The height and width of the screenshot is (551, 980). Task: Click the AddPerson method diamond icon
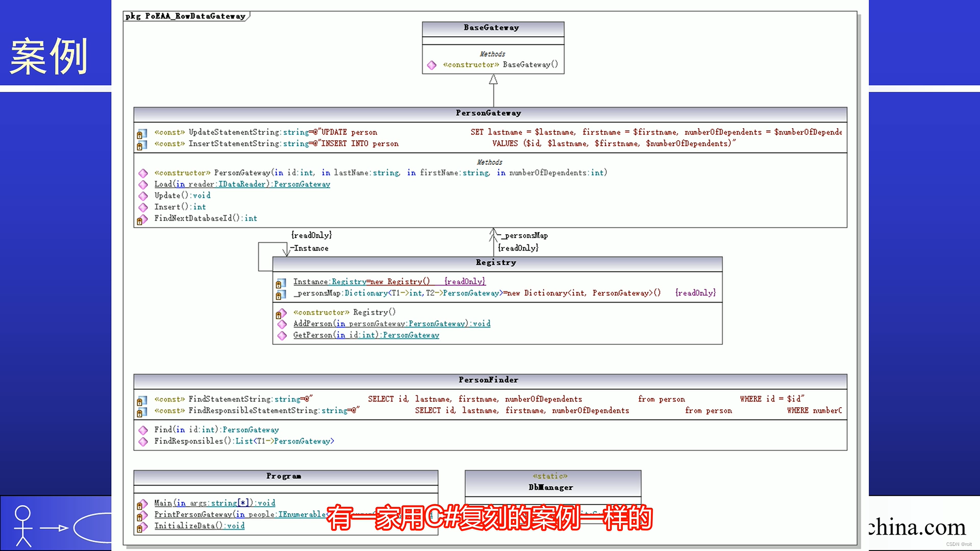pos(282,324)
